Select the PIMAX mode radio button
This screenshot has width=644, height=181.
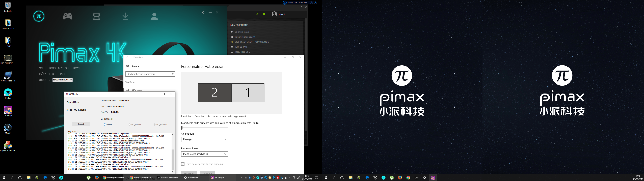(x=105, y=125)
